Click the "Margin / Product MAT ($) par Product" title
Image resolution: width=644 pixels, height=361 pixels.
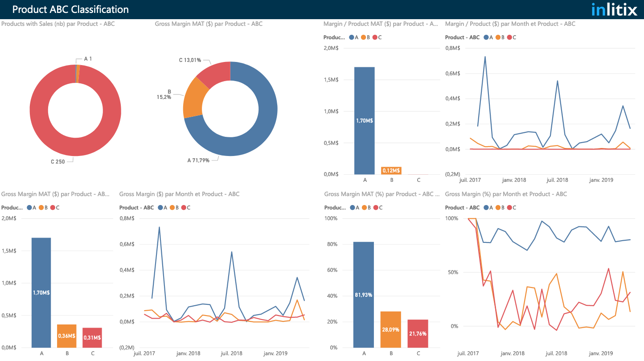point(381,24)
